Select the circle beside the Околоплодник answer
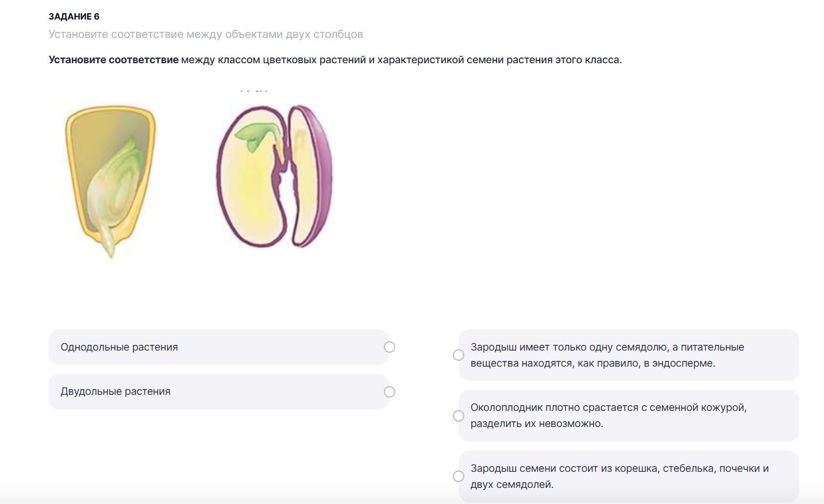The image size is (824, 504). click(x=459, y=416)
